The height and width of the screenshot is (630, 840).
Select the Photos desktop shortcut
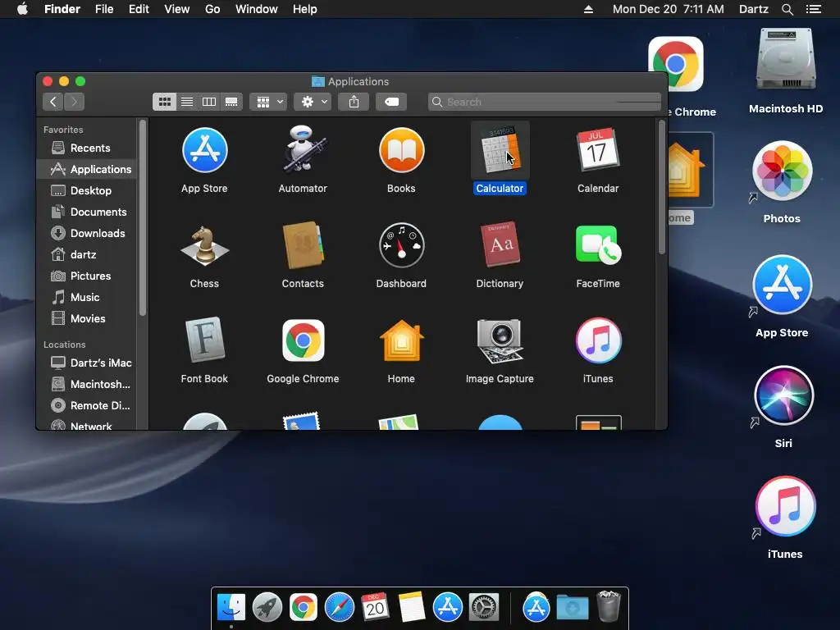(782, 171)
